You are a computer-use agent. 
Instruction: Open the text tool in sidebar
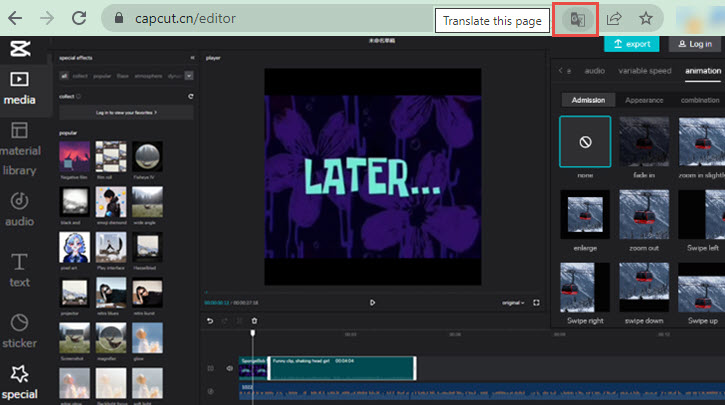[19, 269]
